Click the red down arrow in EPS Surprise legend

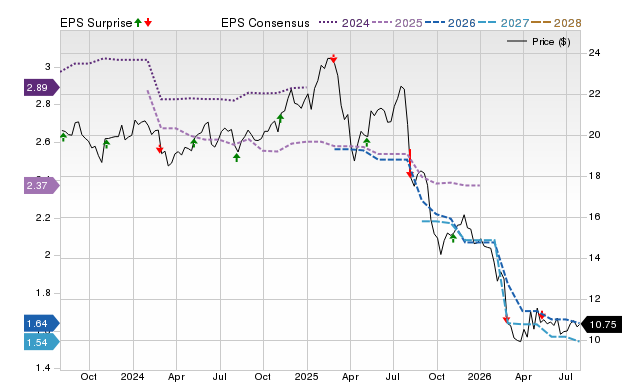pos(148,23)
